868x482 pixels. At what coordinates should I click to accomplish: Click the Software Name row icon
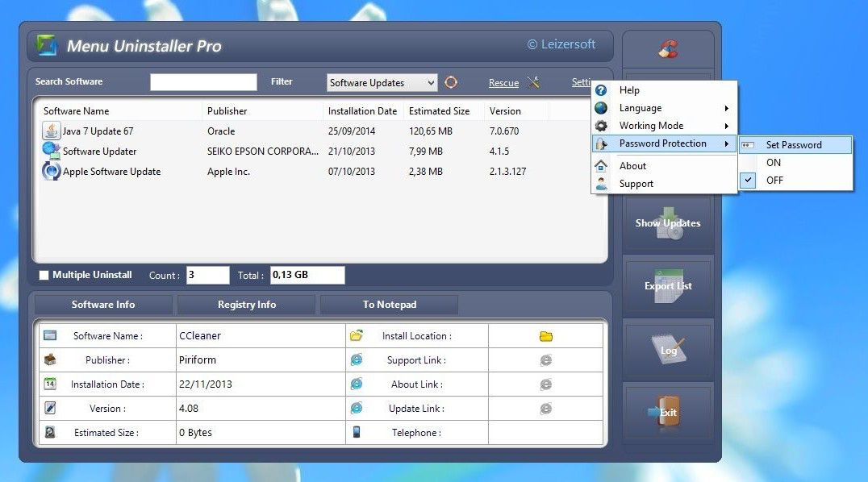point(50,335)
